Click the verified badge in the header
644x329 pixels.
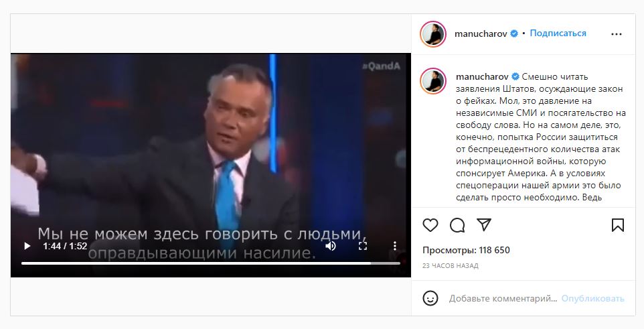(x=514, y=34)
